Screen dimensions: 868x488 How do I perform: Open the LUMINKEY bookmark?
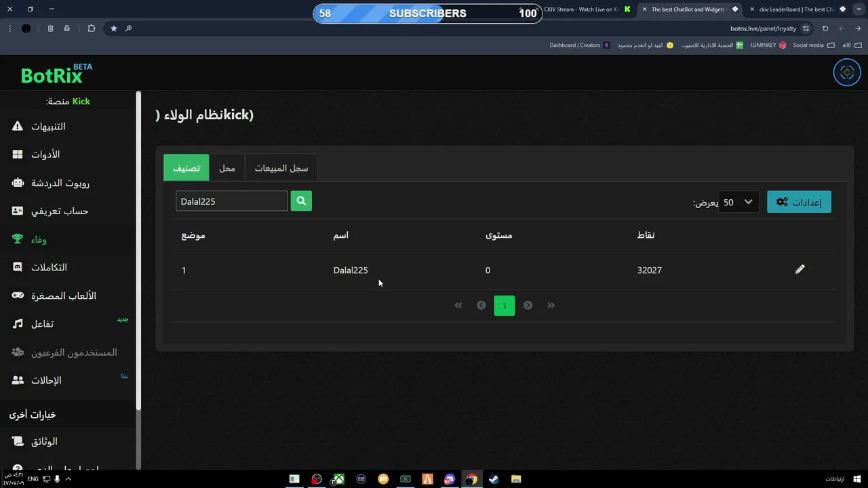click(768, 45)
